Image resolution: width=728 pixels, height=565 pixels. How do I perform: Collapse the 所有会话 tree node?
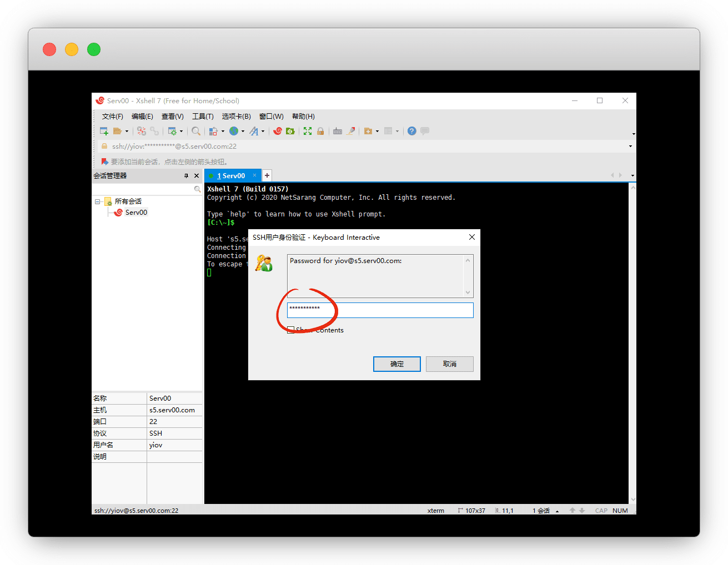(x=97, y=201)
